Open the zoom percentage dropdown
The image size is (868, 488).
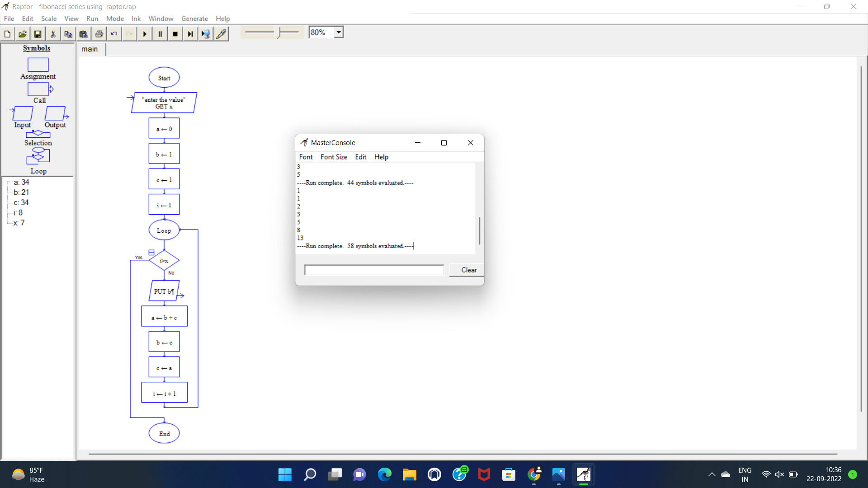coord(339,32)
